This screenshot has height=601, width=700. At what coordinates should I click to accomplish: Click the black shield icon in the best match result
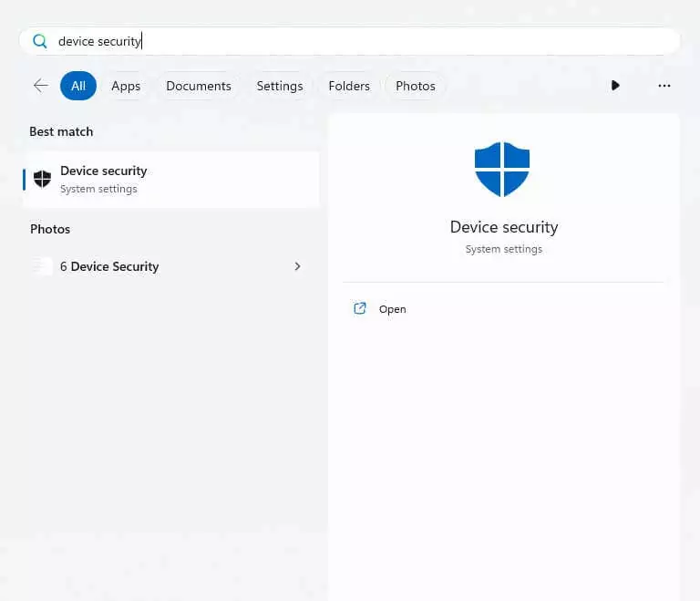coord(43,179)
